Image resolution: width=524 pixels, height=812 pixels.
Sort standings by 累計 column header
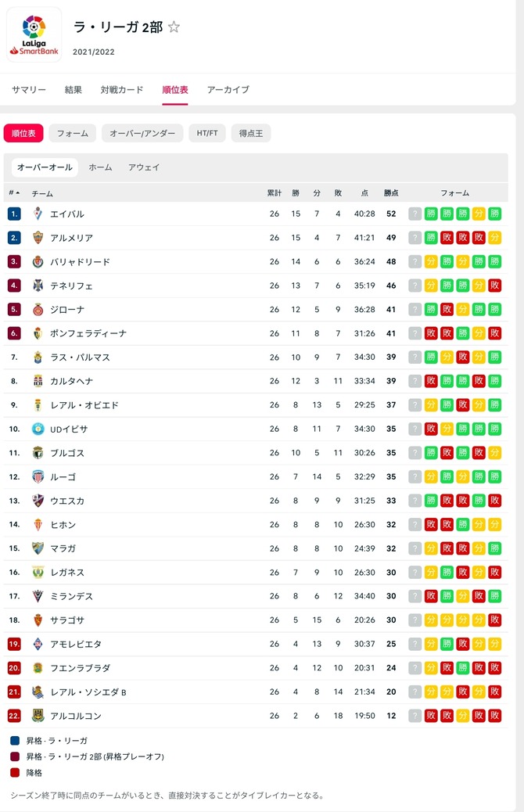275,192
